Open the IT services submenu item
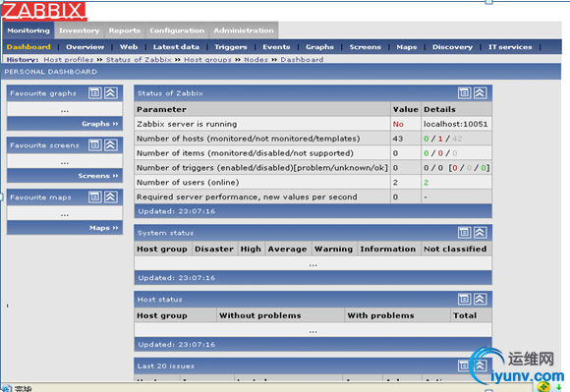The image size is (570, 392). coord(510,47)
